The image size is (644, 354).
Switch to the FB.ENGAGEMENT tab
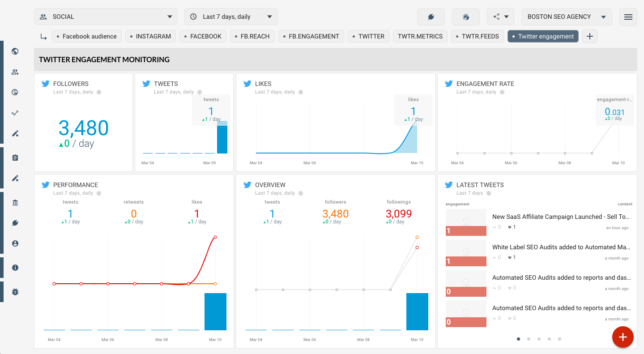pyautogui.click(x=311, y=36)
